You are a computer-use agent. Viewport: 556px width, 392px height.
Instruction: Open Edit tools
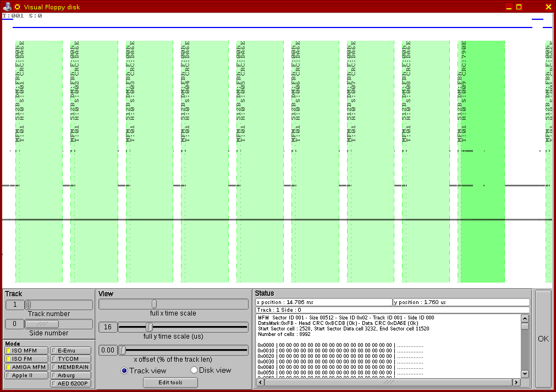(x=170, y=383)
